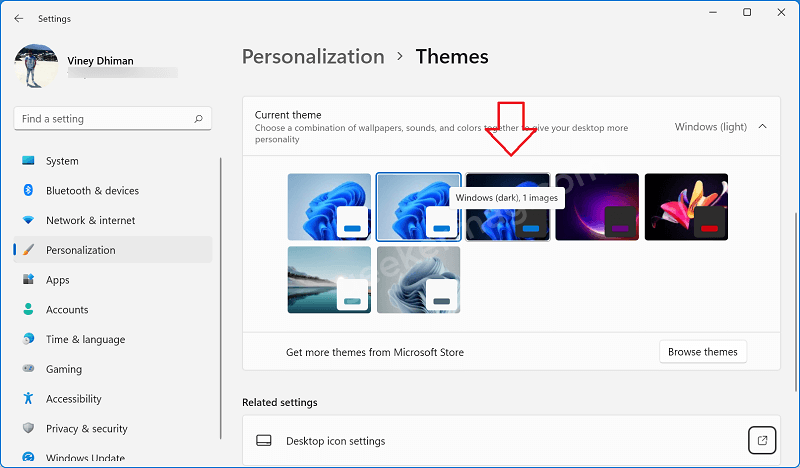Open Bluetooth & devices settings
800x468 pixels.
pyautogui.click(x=113, y=190)
